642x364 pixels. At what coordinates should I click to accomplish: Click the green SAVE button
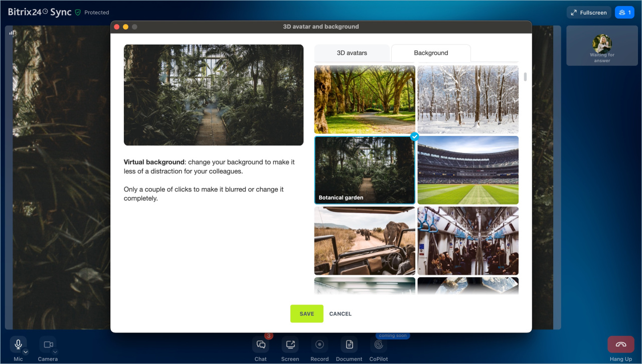(x=306, y=314)
